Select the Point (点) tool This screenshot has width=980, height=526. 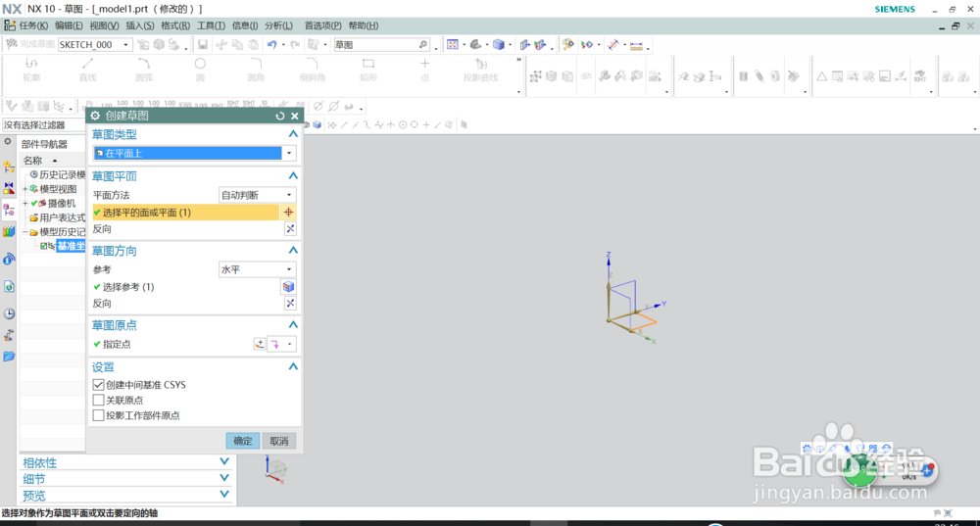(424, 70)
